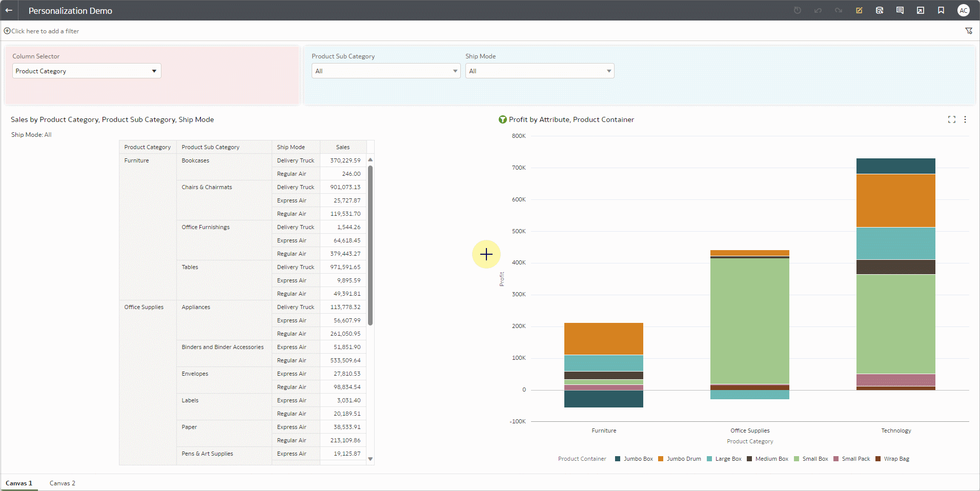Screen dimensions: 980x491
Task: Click the table scrollbar down arrow
Action: pyautogui.click(x=371, y=459)
